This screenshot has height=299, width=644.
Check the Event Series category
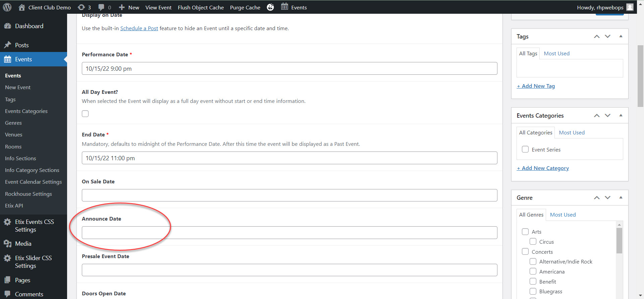point(525,149)
